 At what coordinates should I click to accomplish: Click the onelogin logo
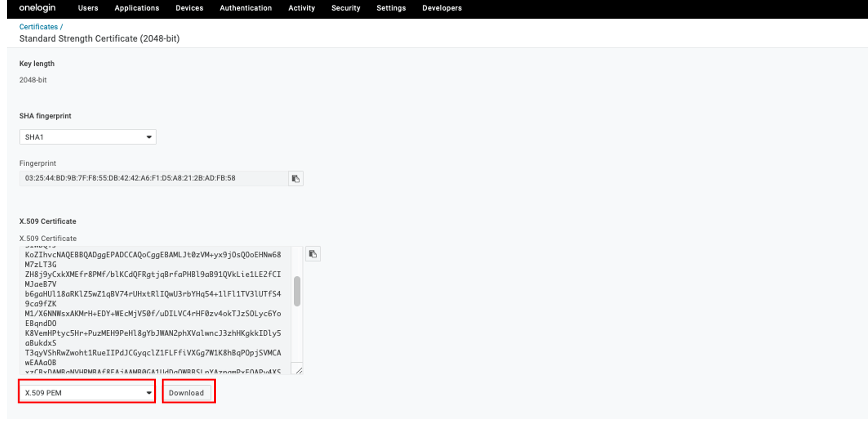37,8
